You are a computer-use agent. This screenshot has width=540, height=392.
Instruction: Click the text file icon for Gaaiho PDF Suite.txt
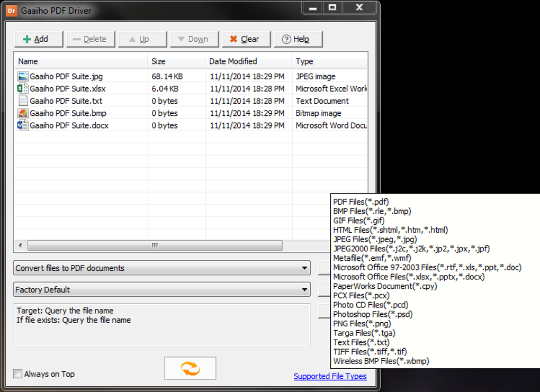coord(23,101)
